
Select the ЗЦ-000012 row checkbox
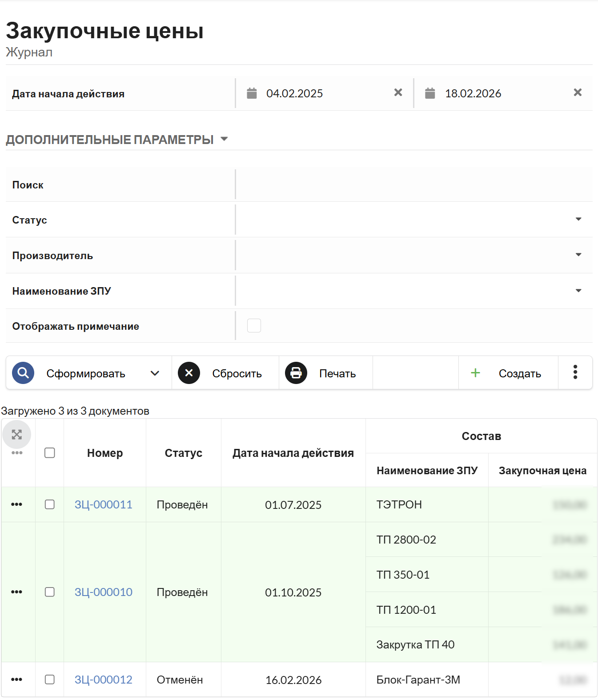pyautogui.click(x=50, y=680)
